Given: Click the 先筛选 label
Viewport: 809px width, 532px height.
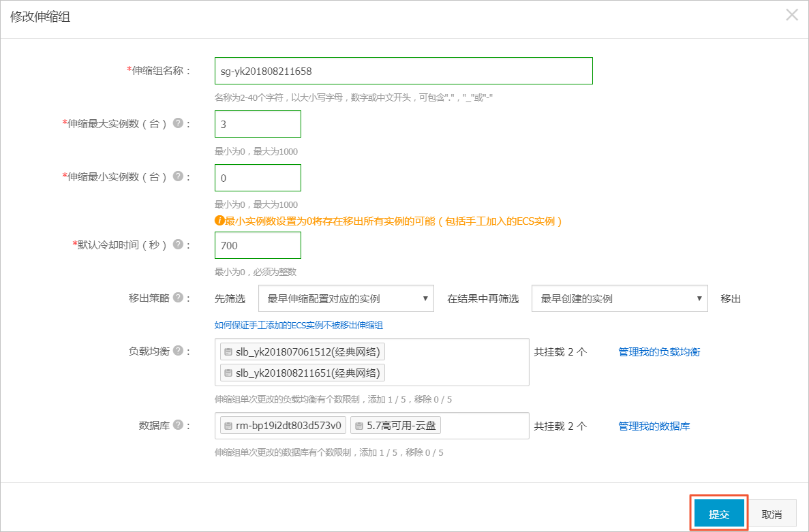Looking at the screenshot, I should [x=230, y=299].
